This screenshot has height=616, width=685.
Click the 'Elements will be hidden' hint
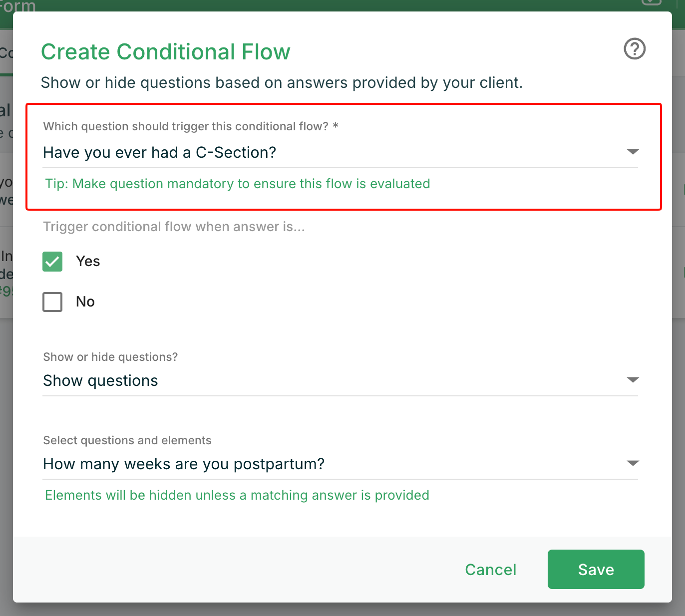tap(237, 495)
